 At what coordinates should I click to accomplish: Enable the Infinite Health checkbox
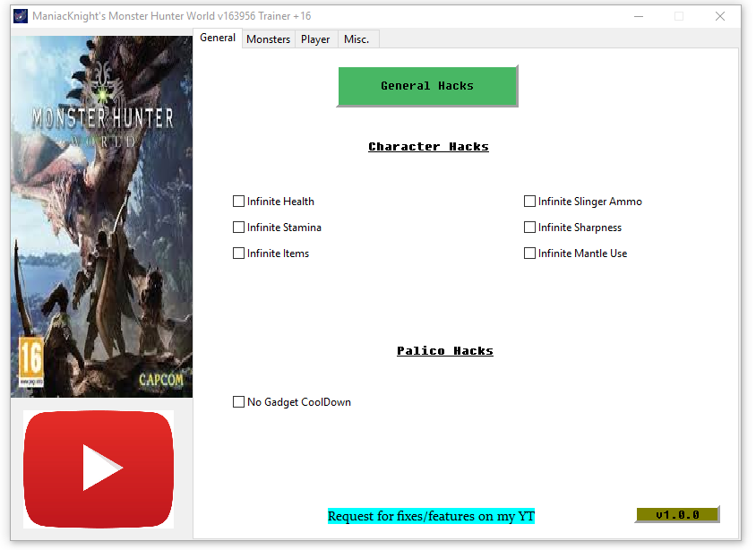click(238, 202)
